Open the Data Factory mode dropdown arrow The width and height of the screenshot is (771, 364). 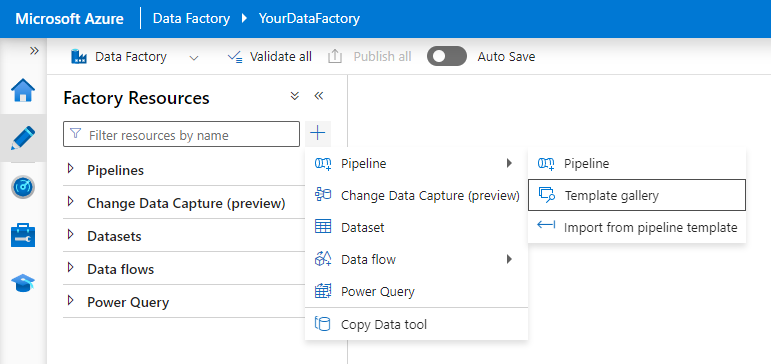click(x=194, y=58)
